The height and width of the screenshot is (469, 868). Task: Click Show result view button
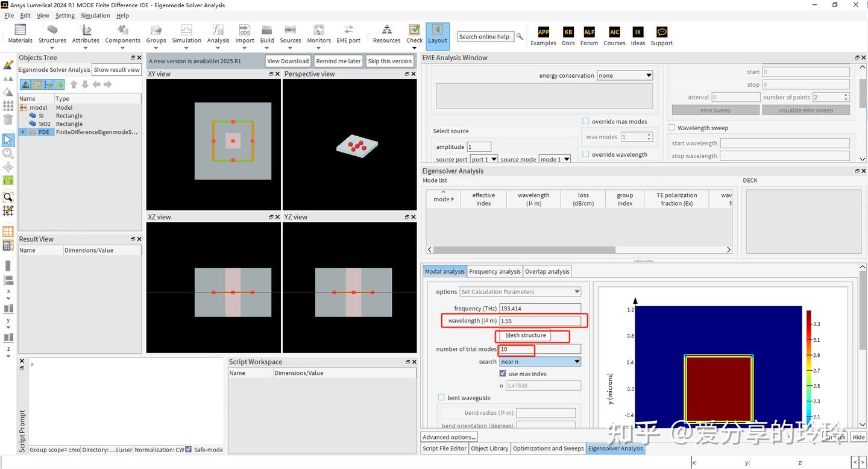click(117, 69)
